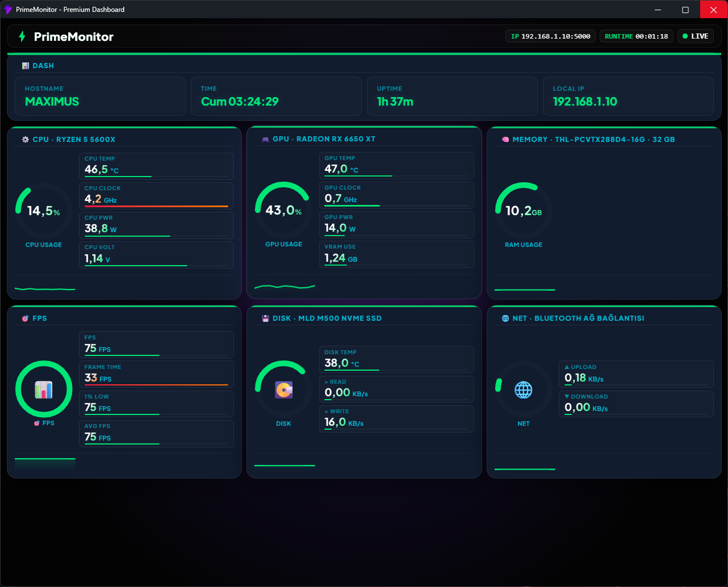Click the CPU gear icon
Image resolution: width=728 pixels, height=587 pixels.
(25, 139)
